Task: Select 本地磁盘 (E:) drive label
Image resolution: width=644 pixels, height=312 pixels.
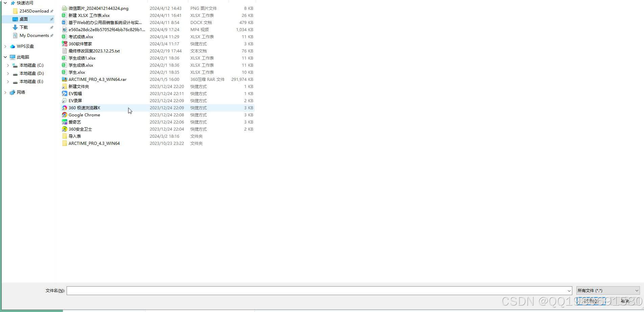Action: pos(31,82)
